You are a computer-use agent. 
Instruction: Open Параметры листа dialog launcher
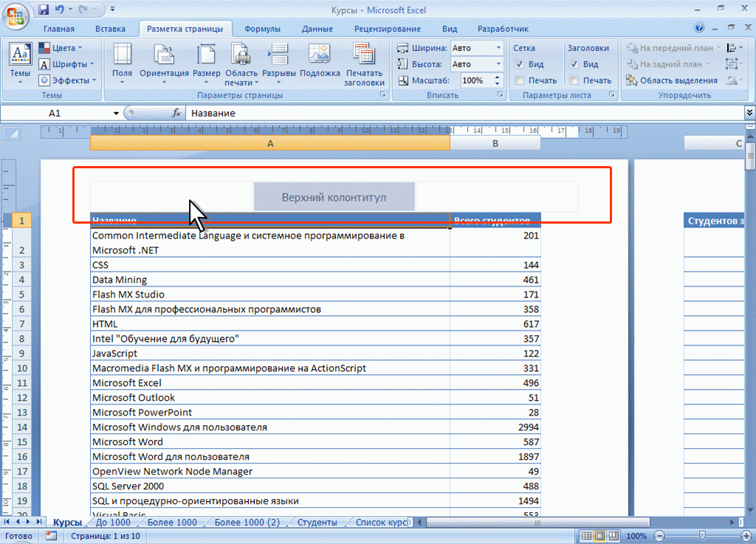click(611, 95)
